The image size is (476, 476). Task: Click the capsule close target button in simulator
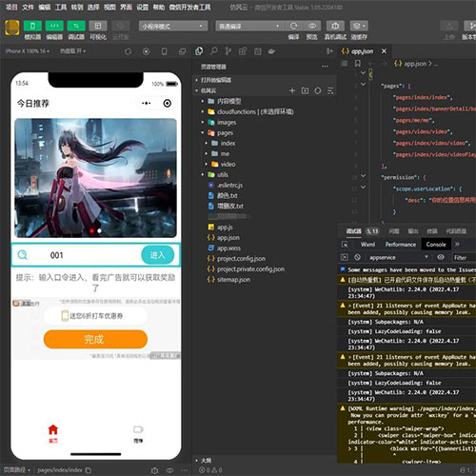click(168, 103)
